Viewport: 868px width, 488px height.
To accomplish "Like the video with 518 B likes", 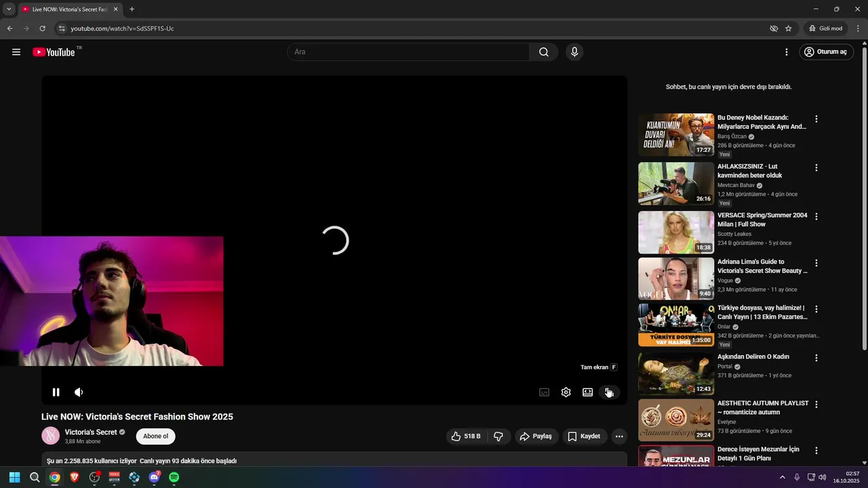I will [467, 436].
